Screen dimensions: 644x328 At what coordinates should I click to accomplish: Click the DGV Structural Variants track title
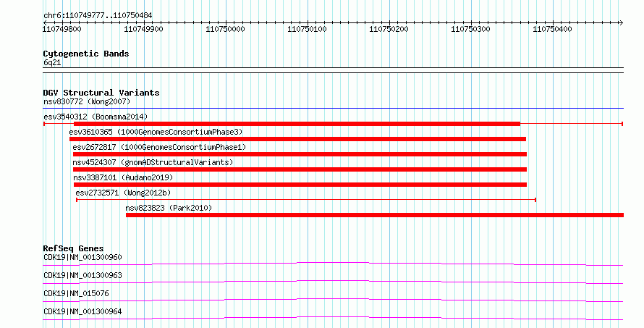pyautogui.click(x=101, y=93)
